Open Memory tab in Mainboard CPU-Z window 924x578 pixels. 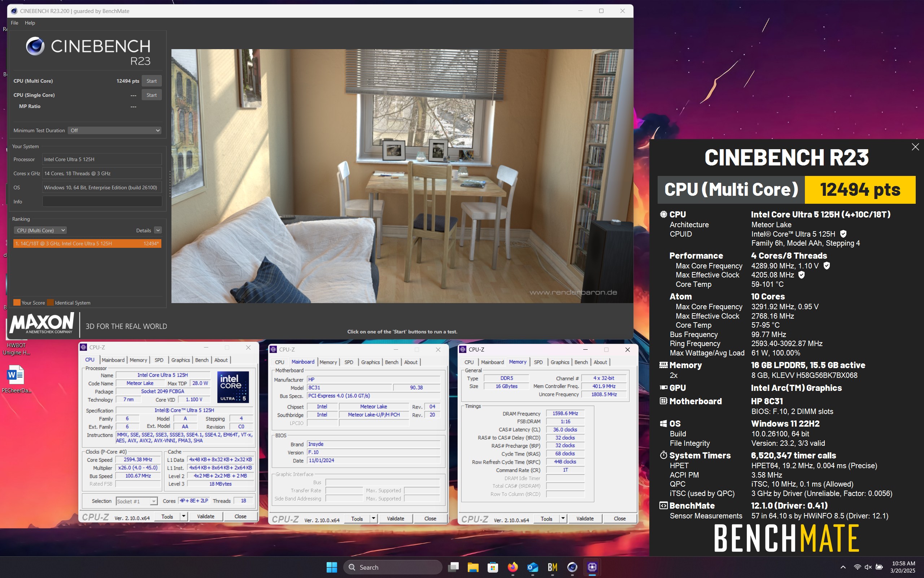[x=328, y=362]
